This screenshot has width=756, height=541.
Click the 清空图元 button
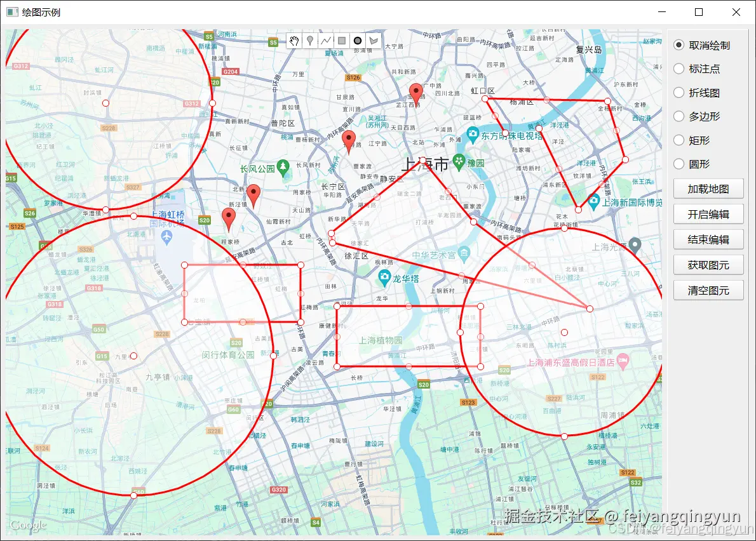[708, 290]
